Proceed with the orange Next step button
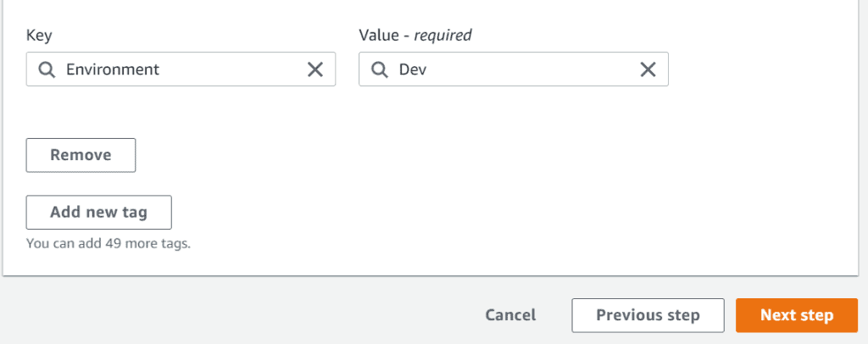Image resolution: width=868 pixels, height=344 pixels. coord(797,315)
